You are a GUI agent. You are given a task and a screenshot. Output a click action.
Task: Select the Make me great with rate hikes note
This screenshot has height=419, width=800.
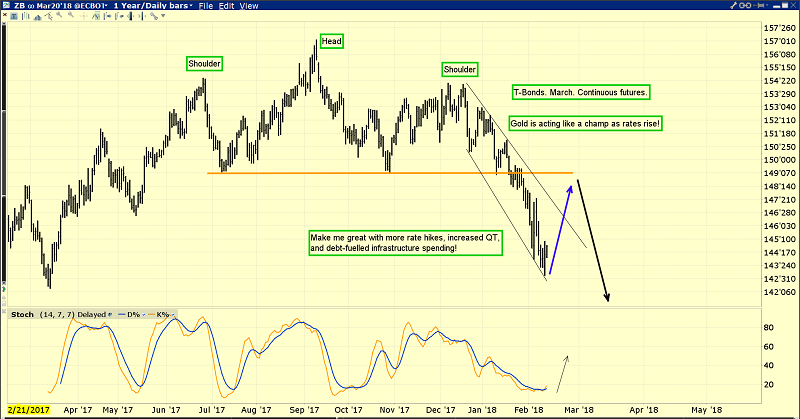click(406, 243)
